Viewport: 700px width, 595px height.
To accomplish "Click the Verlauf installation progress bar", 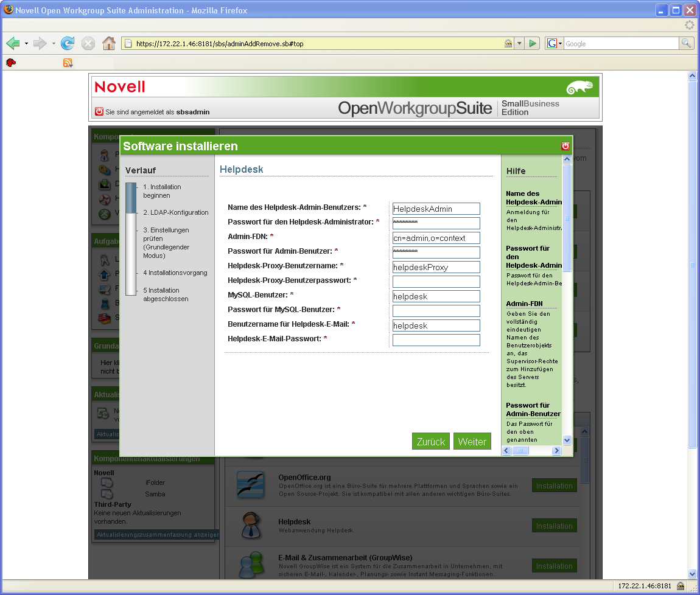I will click(x=131, y=239).
